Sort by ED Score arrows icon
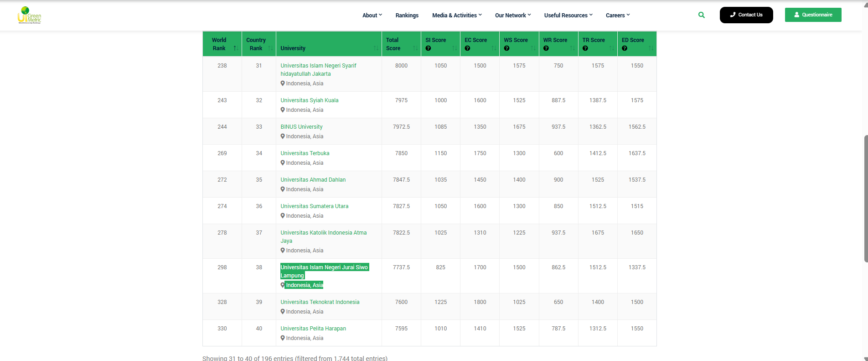 [651, 48]
